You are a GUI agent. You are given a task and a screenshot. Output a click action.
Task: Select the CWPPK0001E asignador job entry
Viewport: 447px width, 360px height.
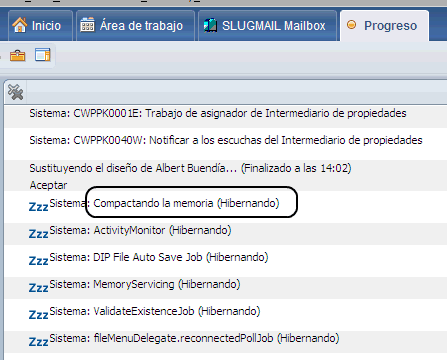(226, 115)
